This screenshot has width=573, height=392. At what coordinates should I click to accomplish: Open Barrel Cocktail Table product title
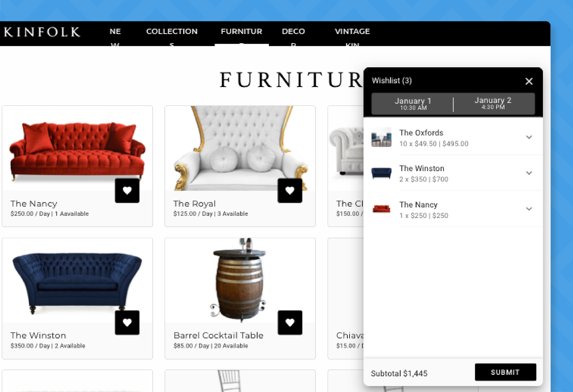[x=218, y=335]
